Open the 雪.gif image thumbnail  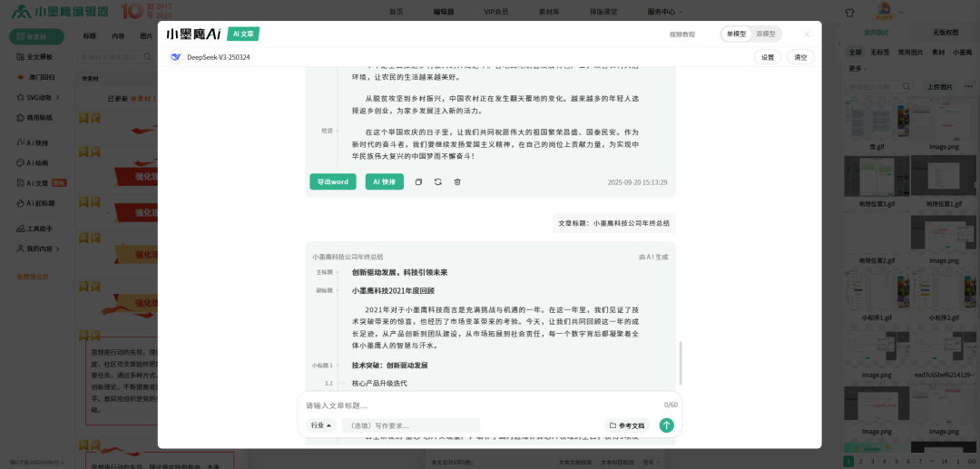(877, 119)
